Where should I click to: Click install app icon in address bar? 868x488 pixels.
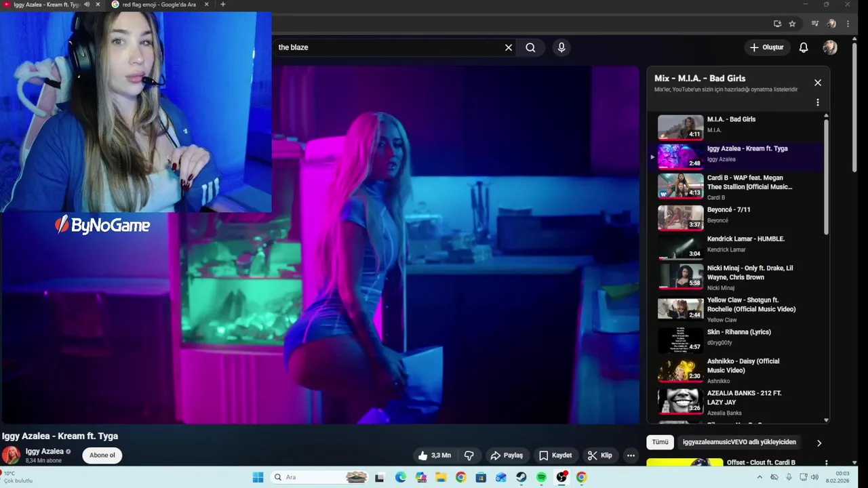[x=777, y=24]
